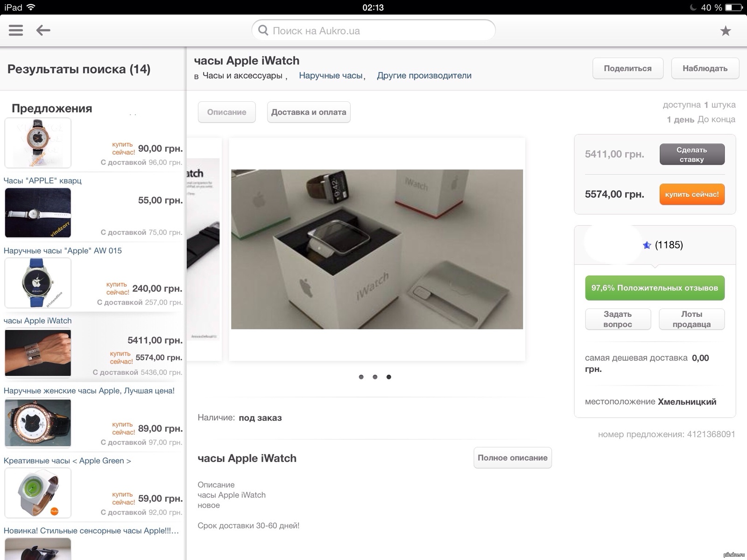Tap thumbnail of 90,00 грн. watch

(38, 143)
